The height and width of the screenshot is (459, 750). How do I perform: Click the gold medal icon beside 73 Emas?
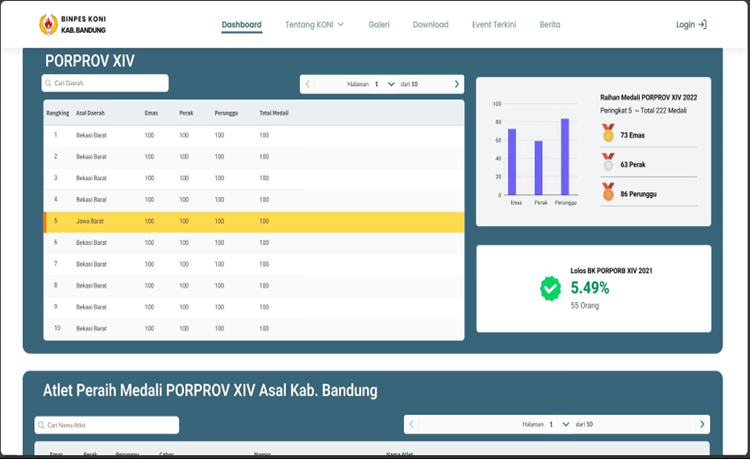[x=608, y=133]
